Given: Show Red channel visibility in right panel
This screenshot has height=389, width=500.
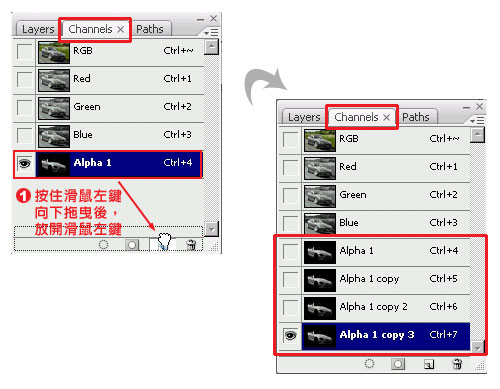Looking at the screenshot, I should 290,168.
